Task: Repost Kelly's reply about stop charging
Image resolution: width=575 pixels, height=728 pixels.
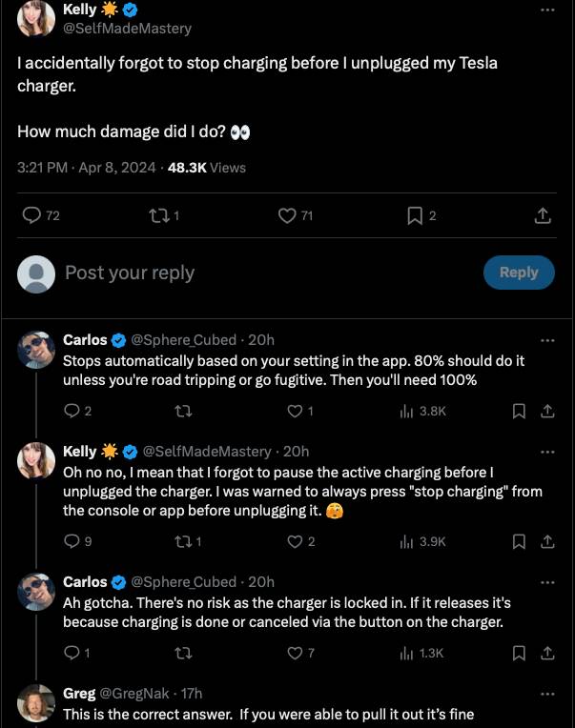Action: pos(184,541)
